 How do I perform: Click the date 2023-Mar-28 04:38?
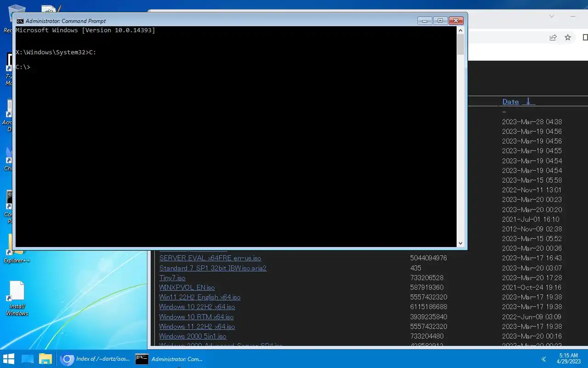pyautogui.click(x=532, y=122)
